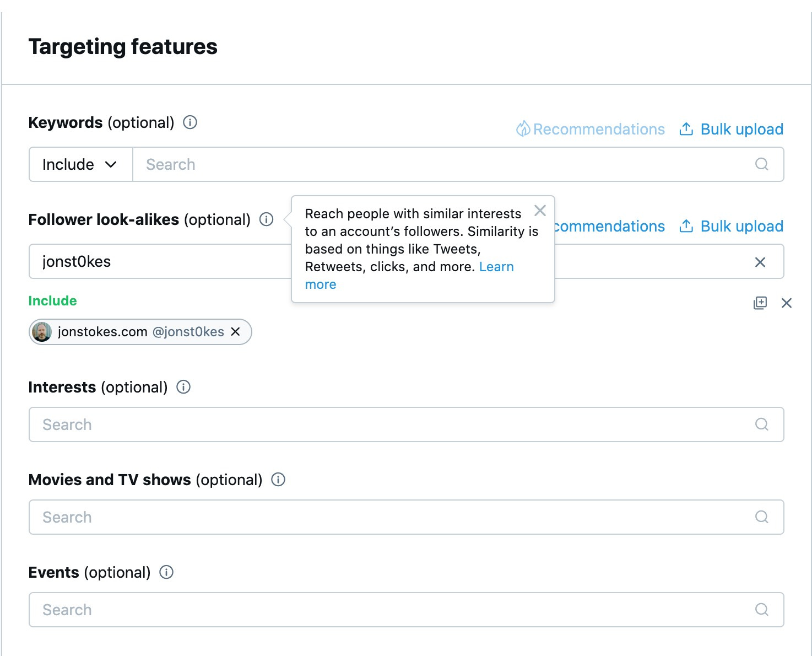Dismiss the similar interests tooltip
This screenshot has width=812, height=656.
pos(540,211)
